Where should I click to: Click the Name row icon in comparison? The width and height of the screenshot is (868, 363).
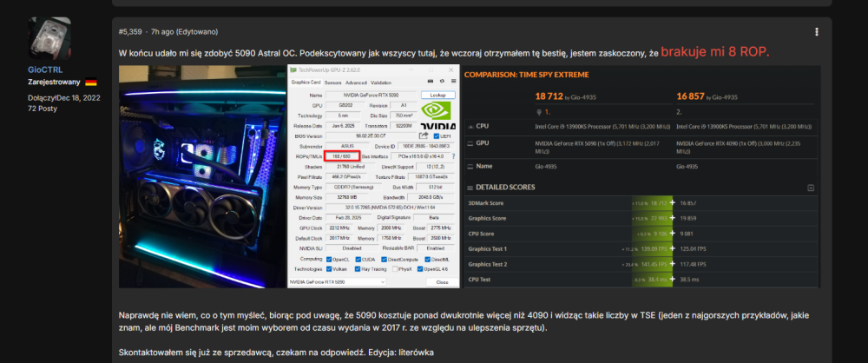470,166
